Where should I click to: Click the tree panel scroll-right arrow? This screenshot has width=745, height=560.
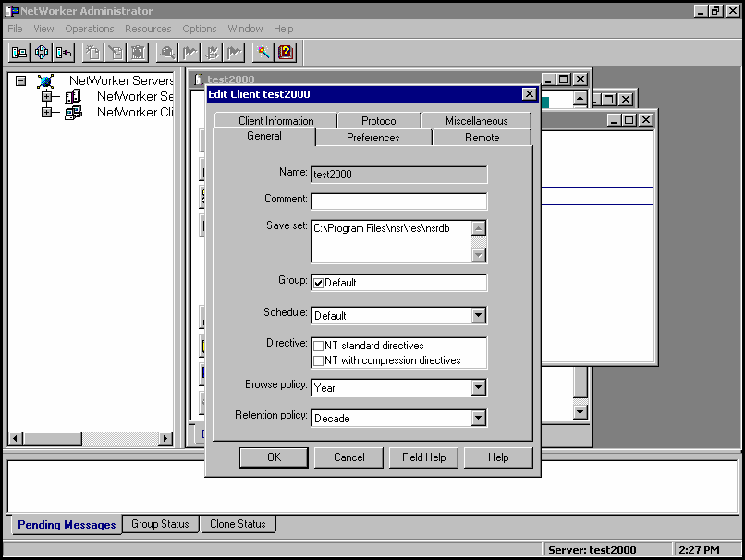pyautogui.click(x=165, y=438)
